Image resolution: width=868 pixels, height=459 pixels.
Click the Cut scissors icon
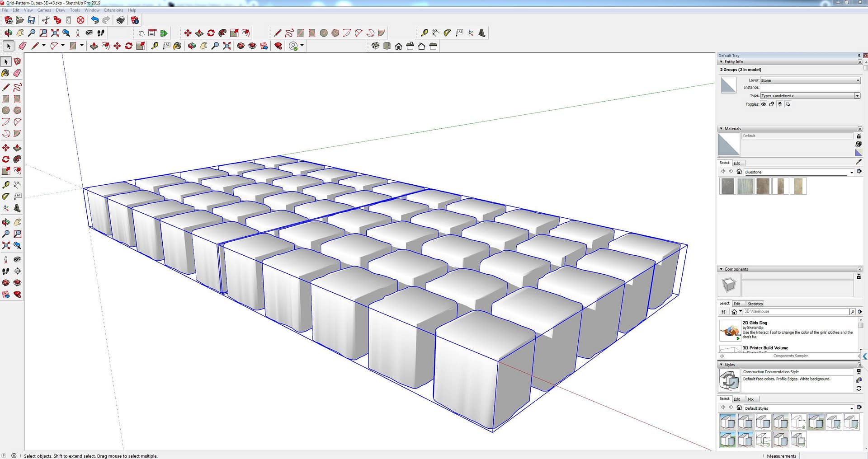coord(45,20)
